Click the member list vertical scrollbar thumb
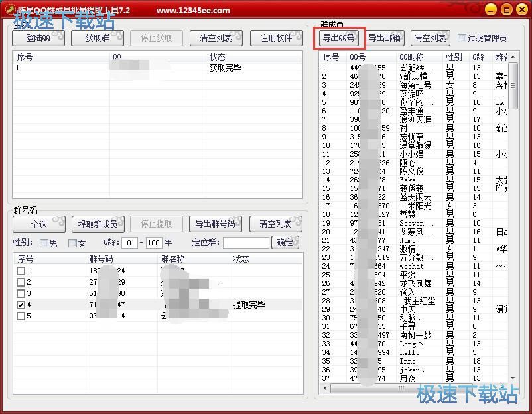The height and width of the screenshot is (414, 532). [x=513, y=86]
